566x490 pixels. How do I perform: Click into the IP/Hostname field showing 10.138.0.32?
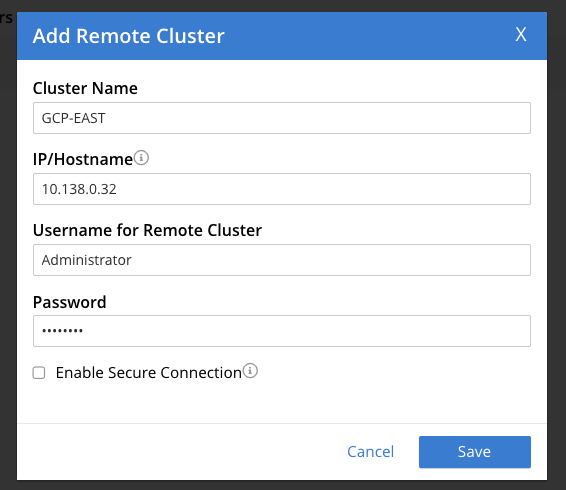282,189
